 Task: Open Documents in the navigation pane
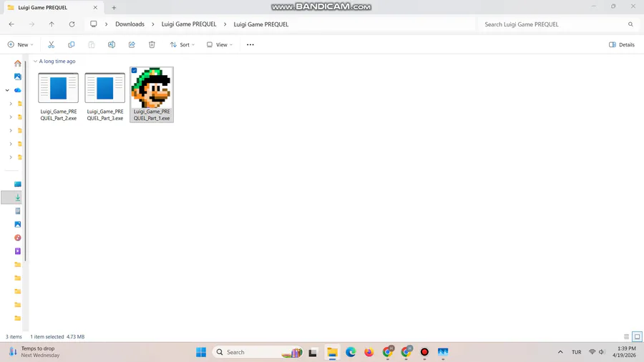pos(18,211)
